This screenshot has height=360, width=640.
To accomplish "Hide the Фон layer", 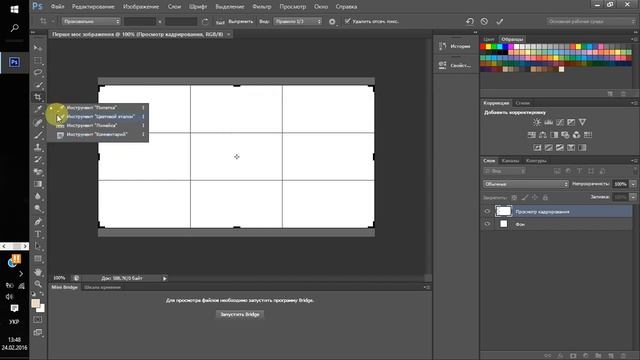I will tap(487, 224).
